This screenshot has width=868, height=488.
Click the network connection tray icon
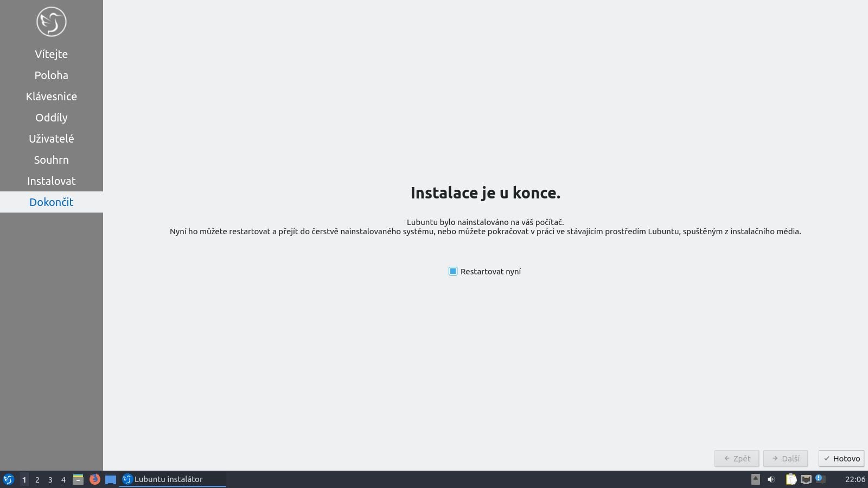tap(807, 479)
